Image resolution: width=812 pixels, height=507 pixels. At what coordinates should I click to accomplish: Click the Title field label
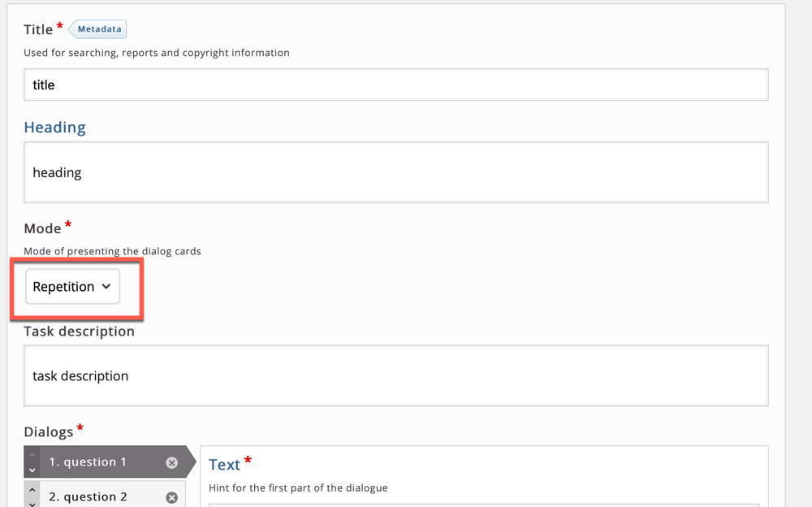pos(38,29)
